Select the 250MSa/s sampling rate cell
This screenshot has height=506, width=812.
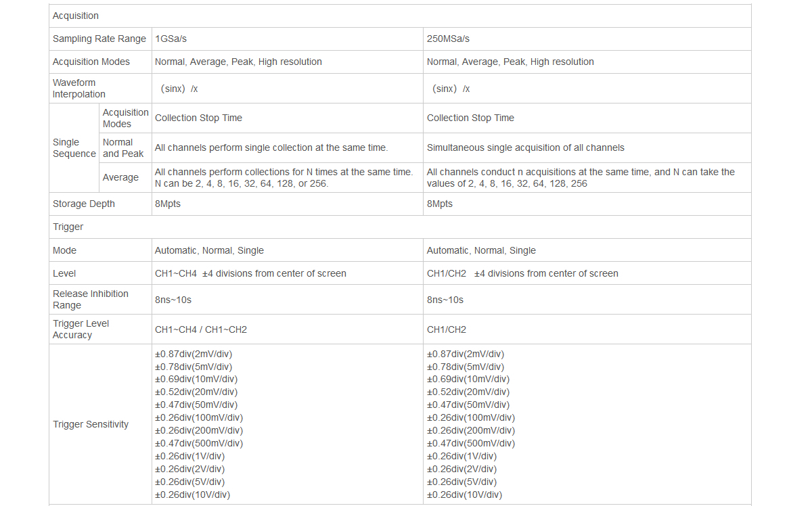coord(448,39)
